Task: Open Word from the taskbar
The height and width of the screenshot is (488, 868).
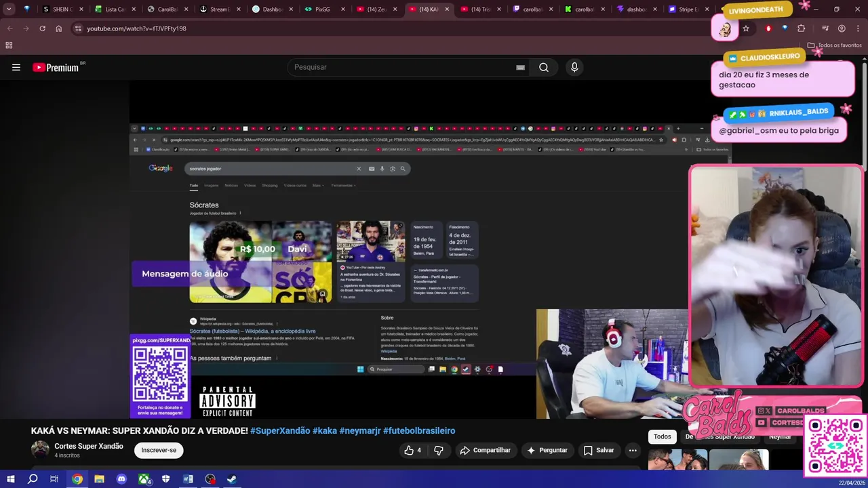Action: (188, 479)
